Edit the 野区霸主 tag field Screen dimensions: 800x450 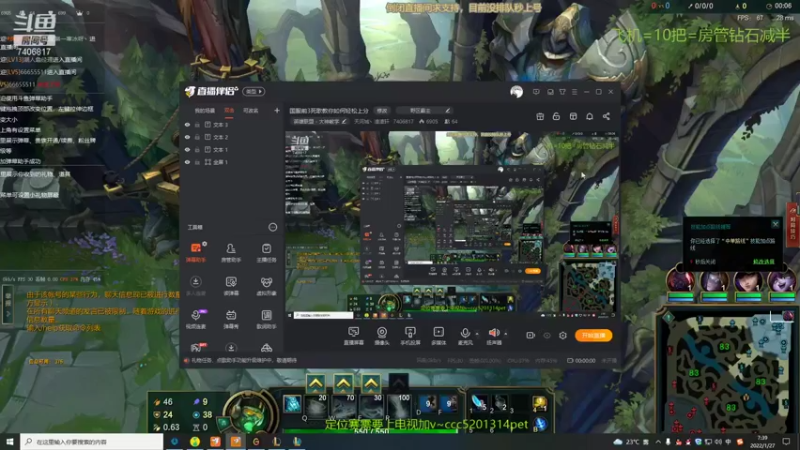coord(424,110)
